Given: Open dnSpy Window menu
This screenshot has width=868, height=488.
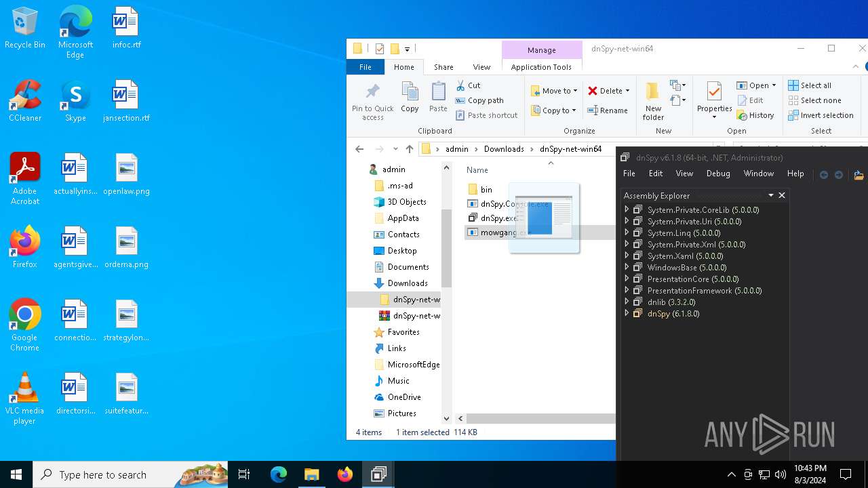Looking at the screenshot, I should (758, 174).
